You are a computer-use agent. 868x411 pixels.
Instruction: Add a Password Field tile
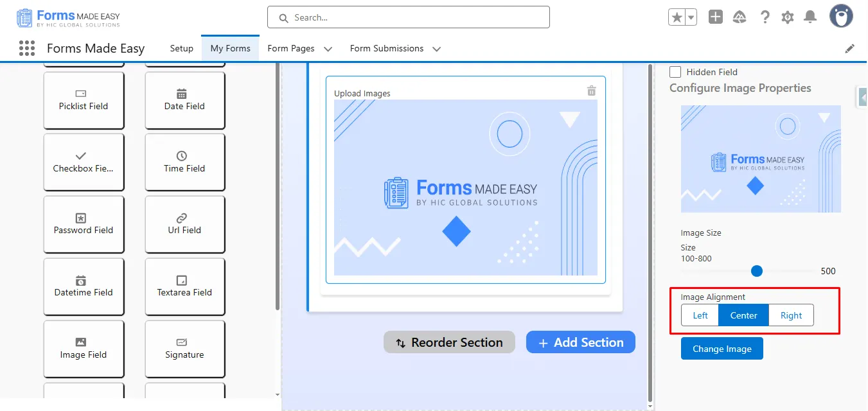(84, 224)
